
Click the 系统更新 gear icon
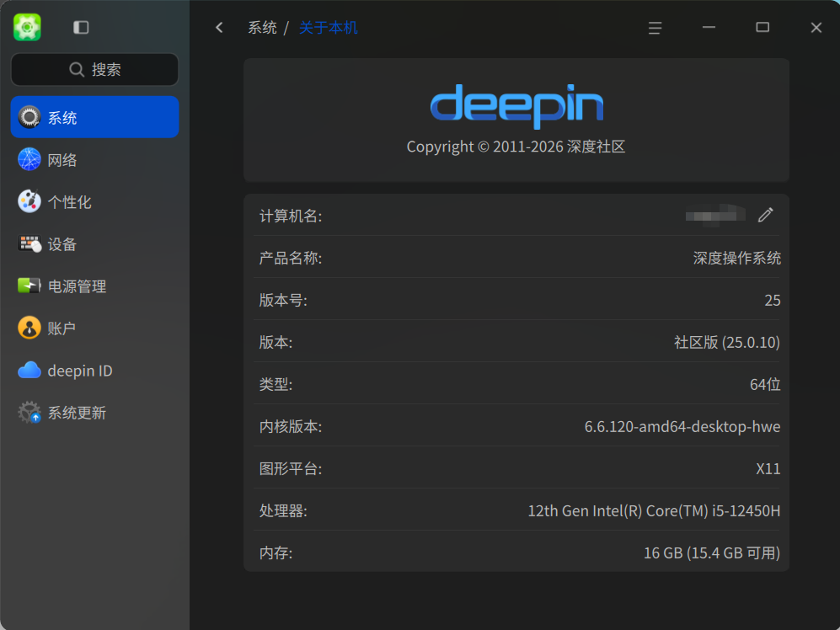29,412
